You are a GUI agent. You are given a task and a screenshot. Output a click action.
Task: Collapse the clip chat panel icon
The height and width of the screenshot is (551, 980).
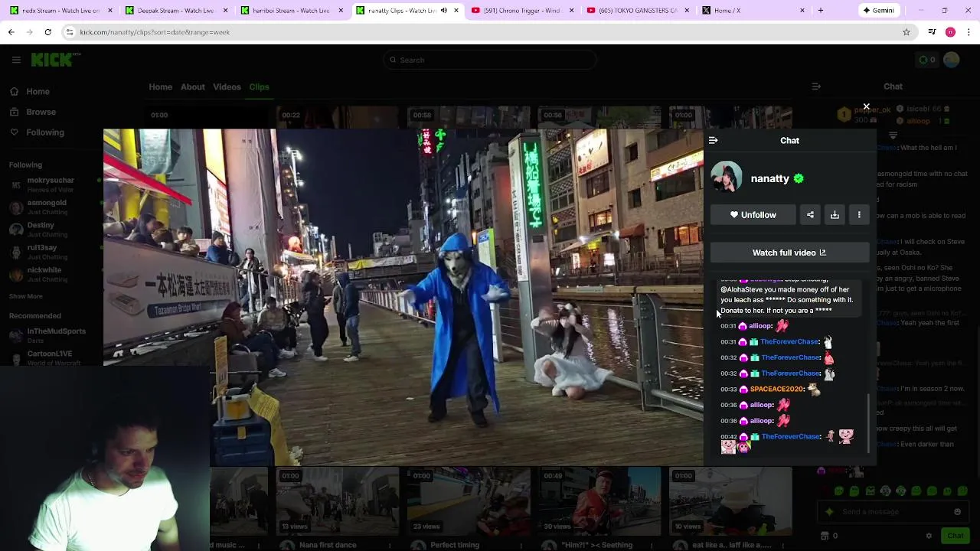(713, 141)
